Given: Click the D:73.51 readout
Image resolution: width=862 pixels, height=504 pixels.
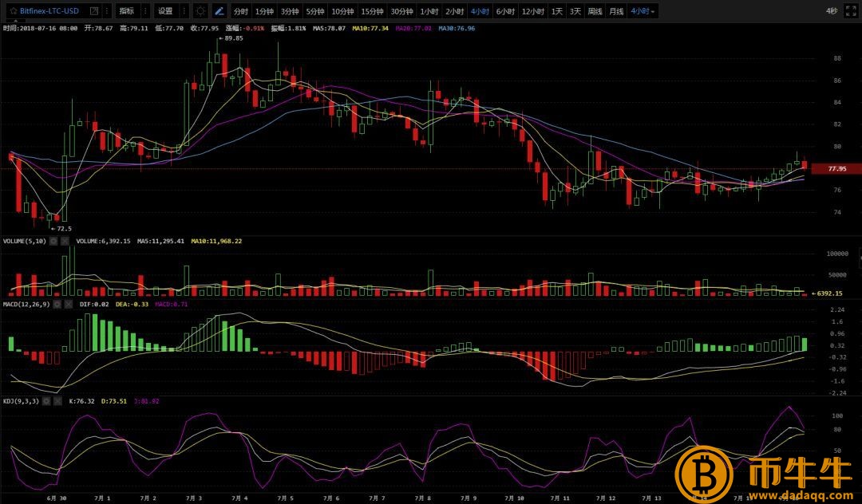Looking at the screenshot, I should [114, 401].
